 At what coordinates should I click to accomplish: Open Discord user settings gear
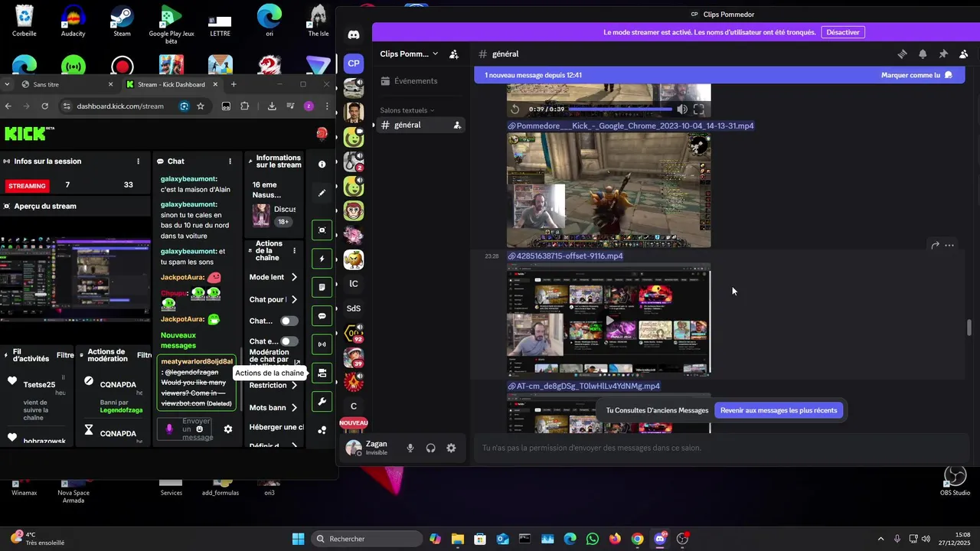click(x=451, y=448)
